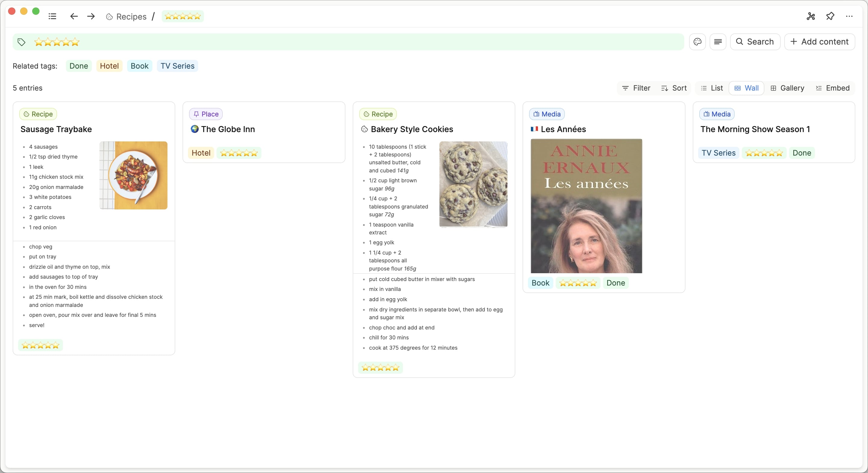
Task: Open the graph view icon
Action: 811,16
